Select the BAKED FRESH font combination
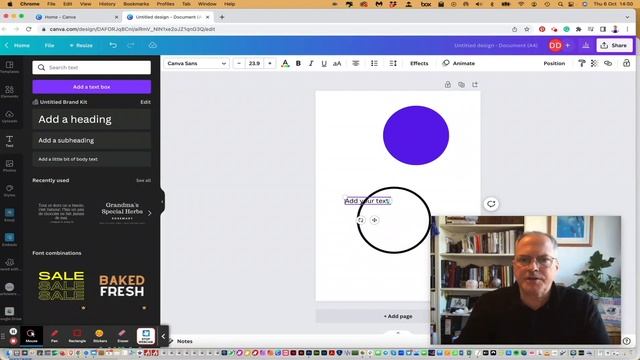The width and height of the screenshot is (640, 360). tap(122, 286)
